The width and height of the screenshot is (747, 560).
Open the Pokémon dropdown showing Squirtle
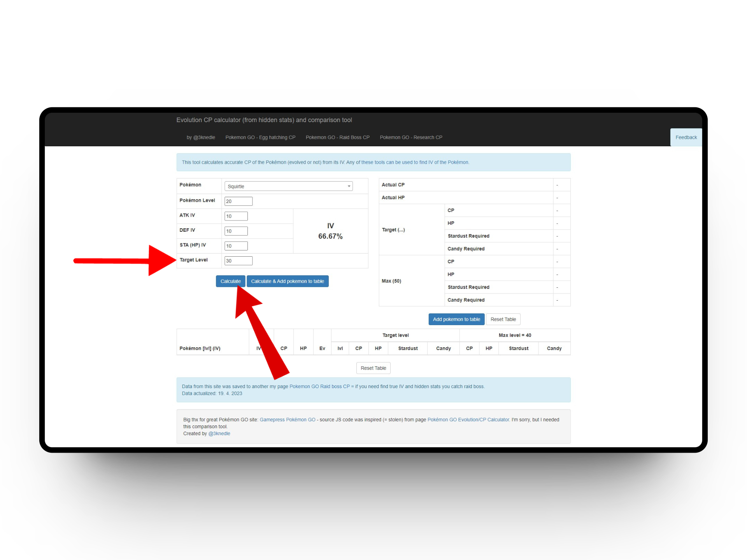point(288,186)
